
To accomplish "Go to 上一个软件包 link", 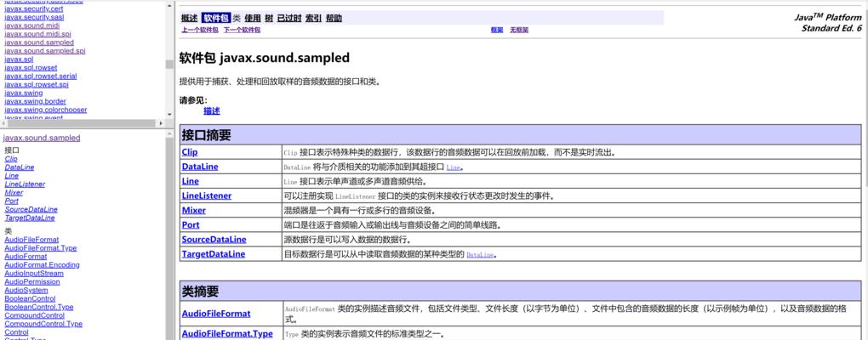I will click(200, 30).
